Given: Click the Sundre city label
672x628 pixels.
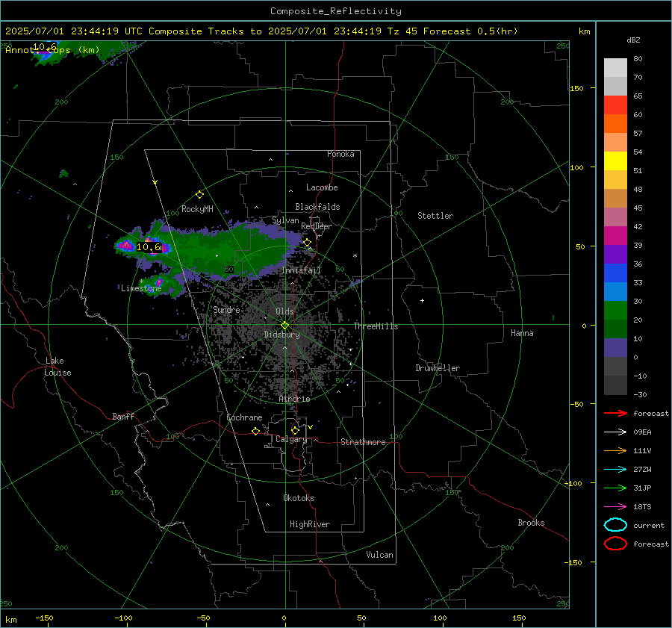Looking at the screenshot, I should (x=227, y=309).
